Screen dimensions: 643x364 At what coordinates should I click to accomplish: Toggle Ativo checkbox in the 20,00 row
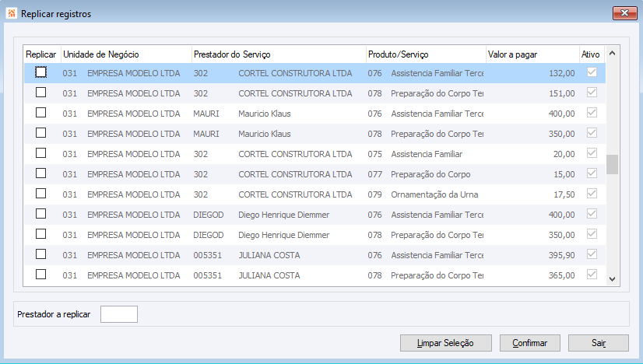[x=592, y=153]
